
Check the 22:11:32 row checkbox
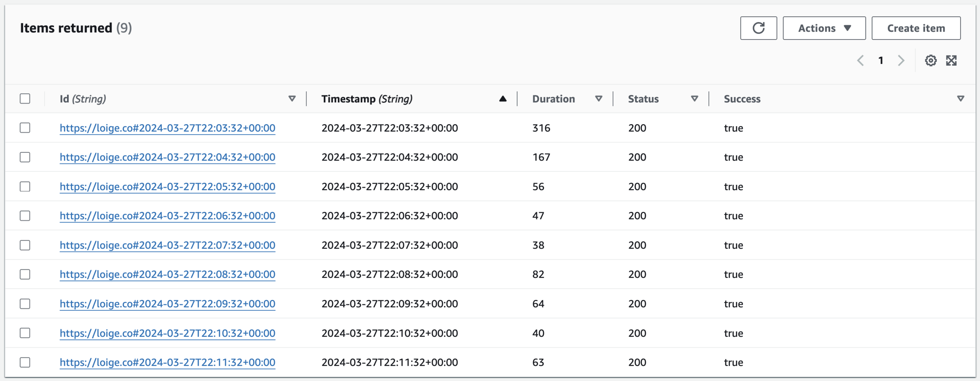[x=25, y=363]
